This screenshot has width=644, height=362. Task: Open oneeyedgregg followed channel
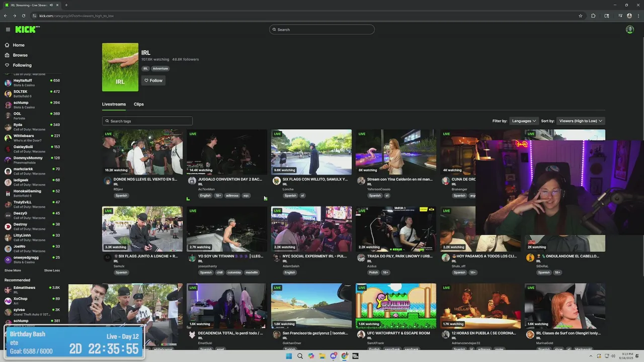pos(32,259)
